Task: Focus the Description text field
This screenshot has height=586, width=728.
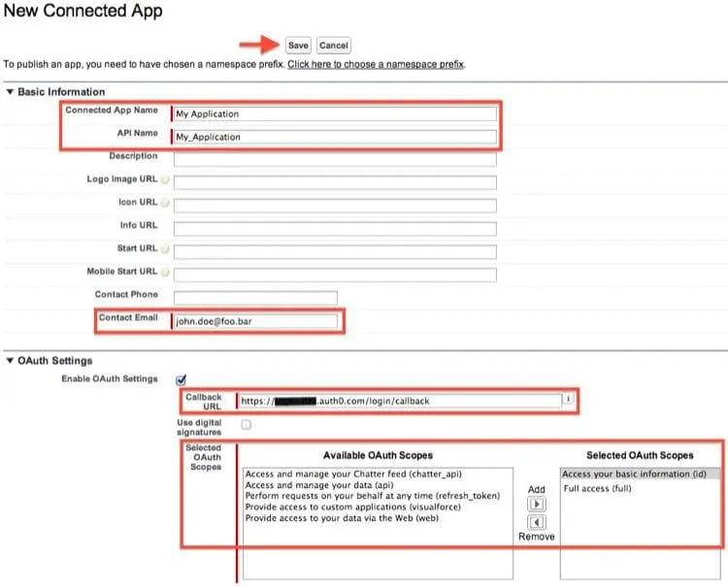Action: 335,159
